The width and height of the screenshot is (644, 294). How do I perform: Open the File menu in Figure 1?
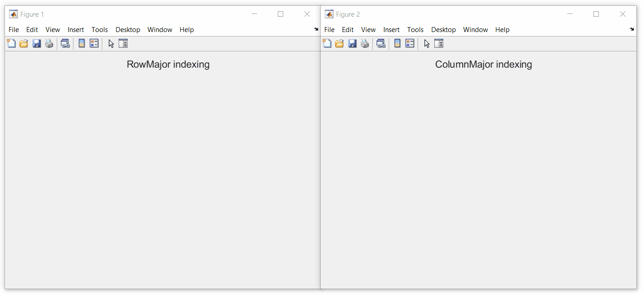[x=14, y=29]
